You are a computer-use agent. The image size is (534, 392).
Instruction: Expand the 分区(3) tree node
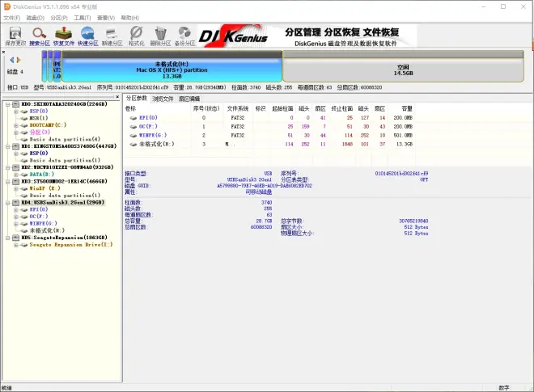coord(15,133)
